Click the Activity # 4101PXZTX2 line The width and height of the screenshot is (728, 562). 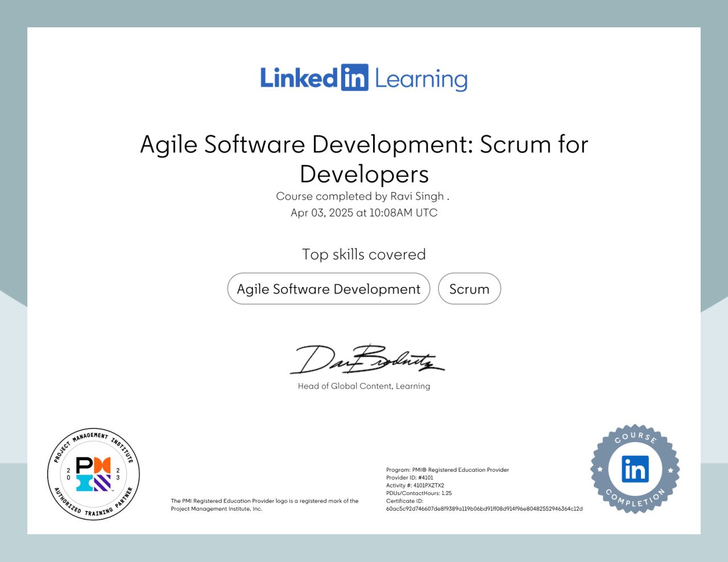415,486
